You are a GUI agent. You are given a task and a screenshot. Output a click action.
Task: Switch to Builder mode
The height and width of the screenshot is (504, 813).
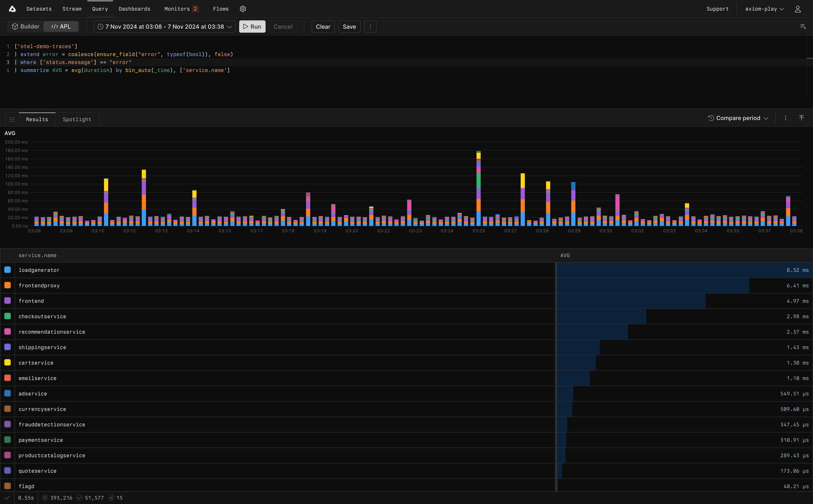click(x=26, y=27)
